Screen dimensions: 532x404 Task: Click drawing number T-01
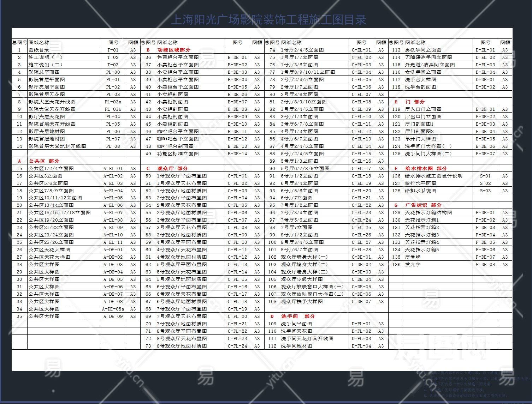[113, 50]
